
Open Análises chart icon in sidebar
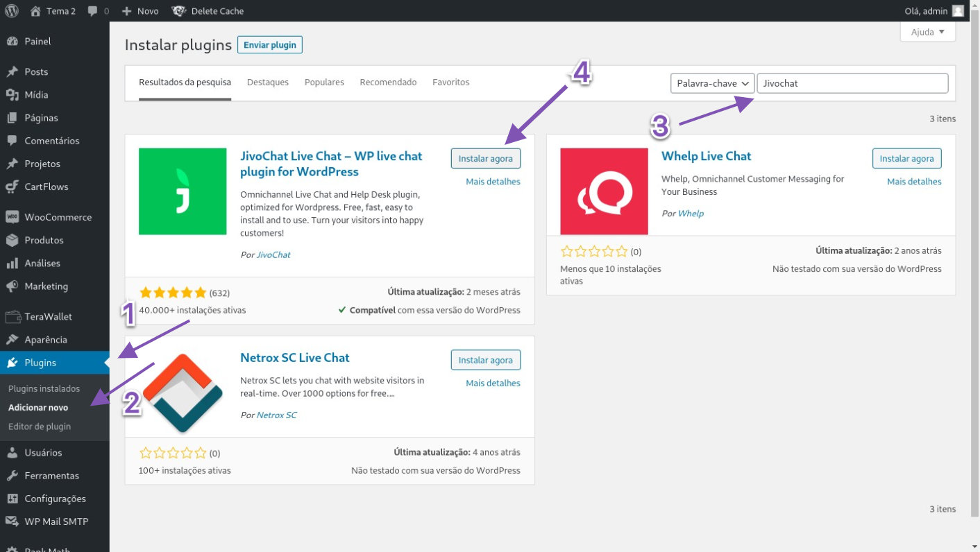pos(12,264)
